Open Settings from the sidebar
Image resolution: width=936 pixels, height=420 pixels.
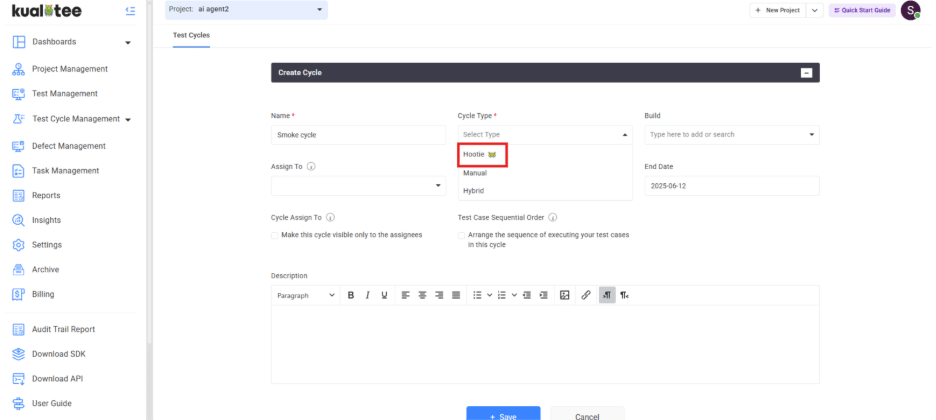47,245
